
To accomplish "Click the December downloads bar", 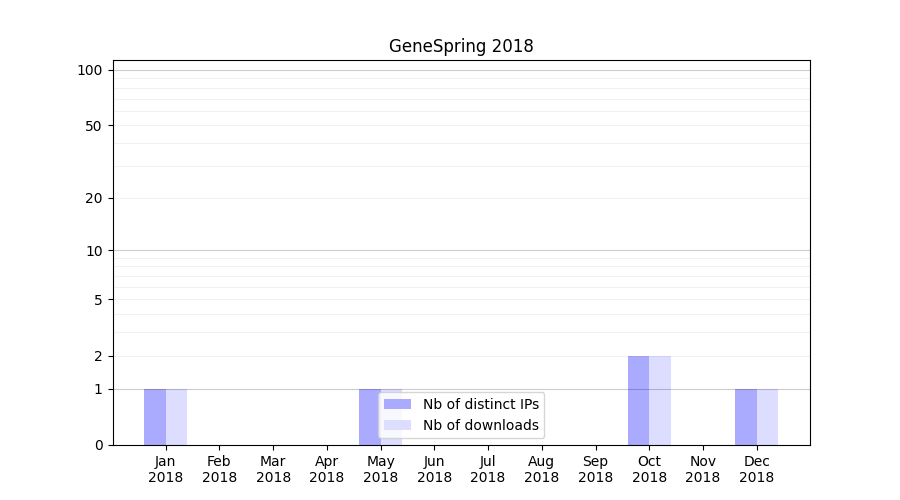I will (767, 417).
